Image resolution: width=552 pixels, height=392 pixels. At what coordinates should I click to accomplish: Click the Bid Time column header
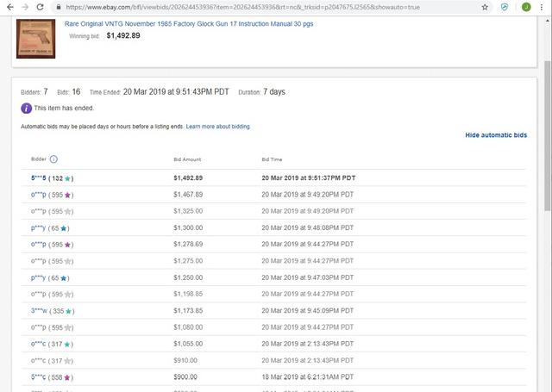point(272,159)
